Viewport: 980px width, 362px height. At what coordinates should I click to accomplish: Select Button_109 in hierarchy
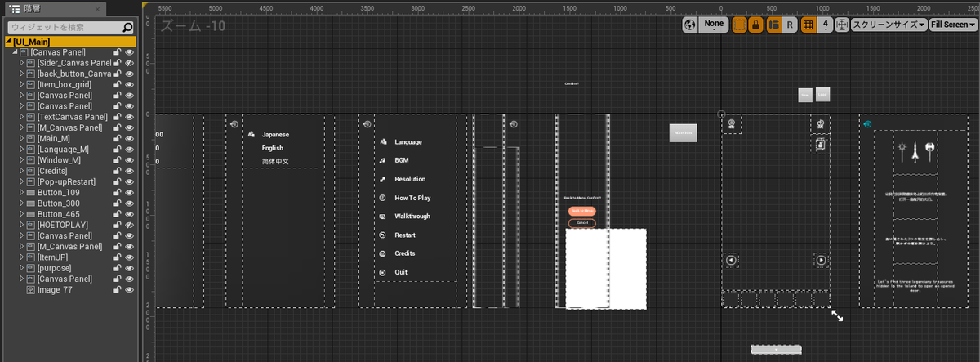click(58, 192)
